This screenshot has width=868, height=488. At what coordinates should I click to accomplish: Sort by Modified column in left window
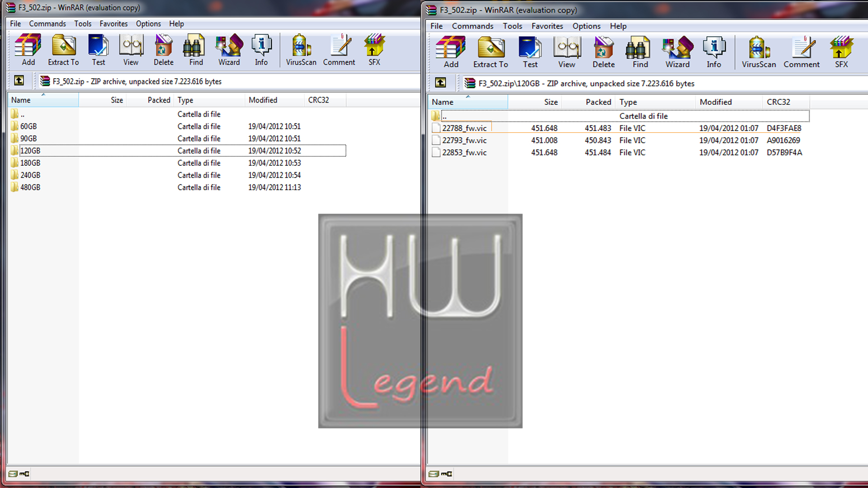pos(274,100)
